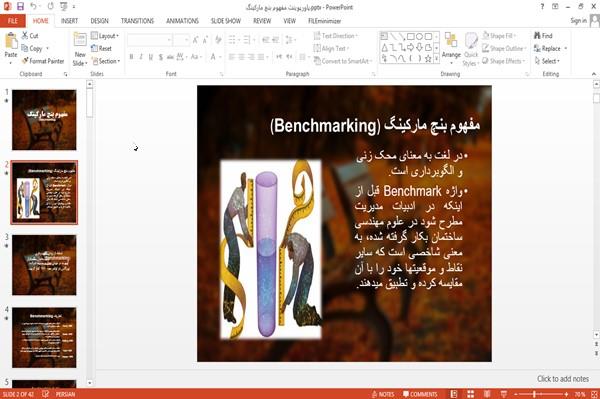Screen dimensions: 600x399
Task: Increase font size with larger A icon
Action: (196, 39)
